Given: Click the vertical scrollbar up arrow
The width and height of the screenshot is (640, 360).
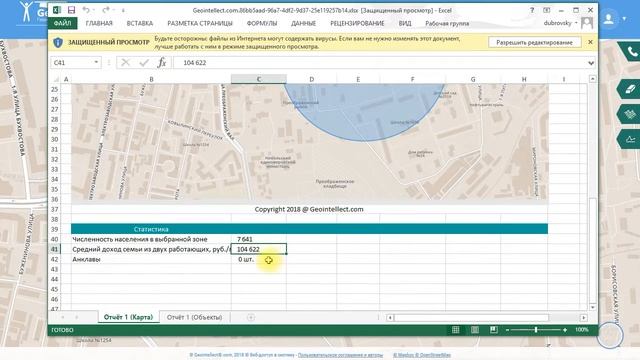Looking at the screenshot, I should tap(592, 79).
